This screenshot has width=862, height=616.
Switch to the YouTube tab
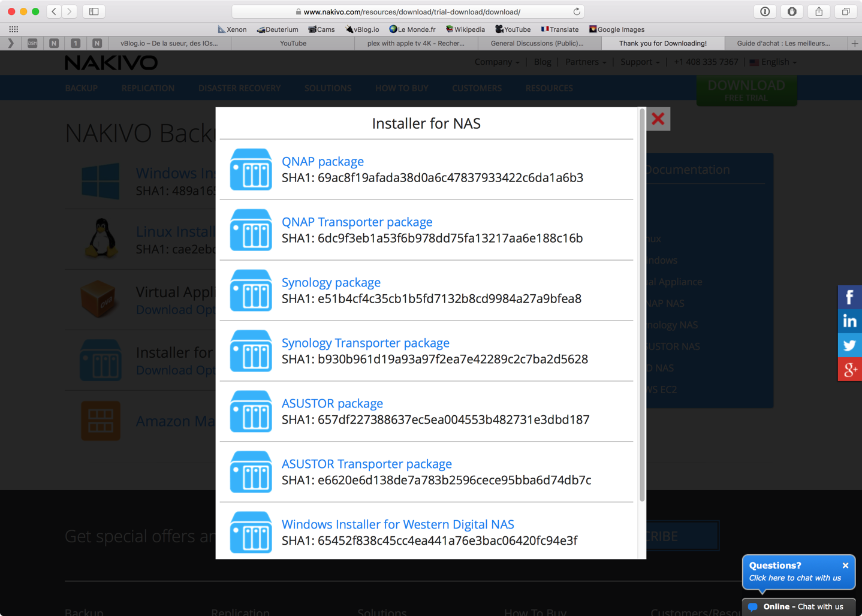point(293,43)
